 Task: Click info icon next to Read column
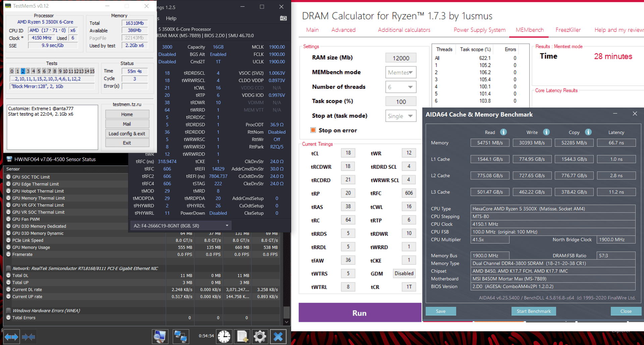click(x=503, y=132)
